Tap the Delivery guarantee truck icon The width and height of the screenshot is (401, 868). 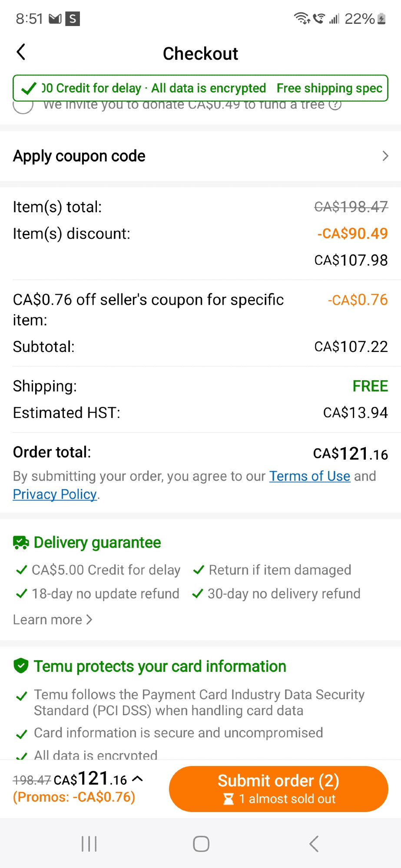click(21, 542)
